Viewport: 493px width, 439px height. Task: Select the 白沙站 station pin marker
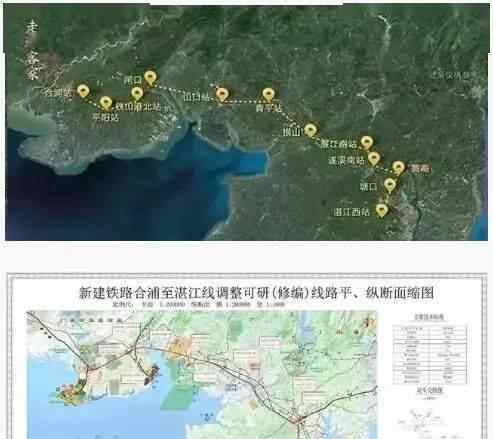tap(222, 95)
